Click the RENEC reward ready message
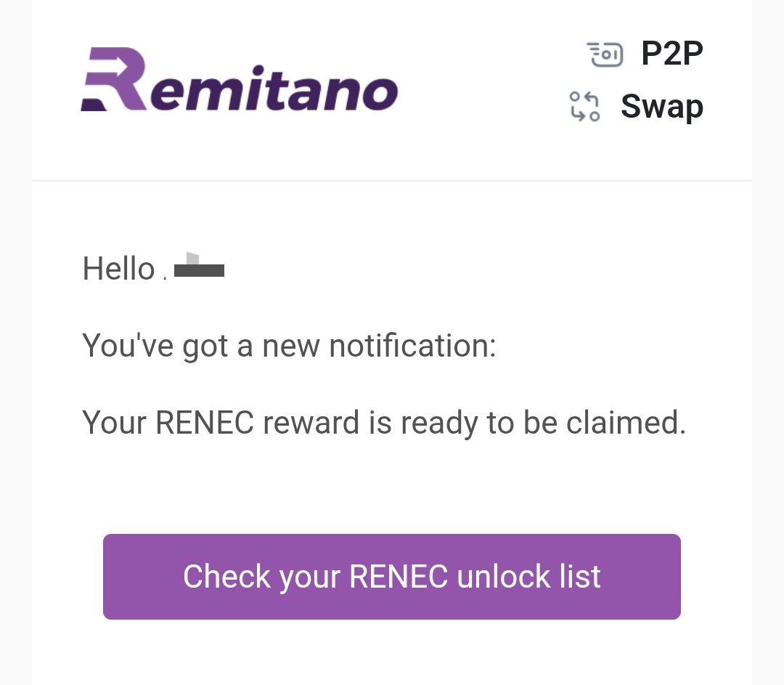The image size is (784, 685). (383, 423)
